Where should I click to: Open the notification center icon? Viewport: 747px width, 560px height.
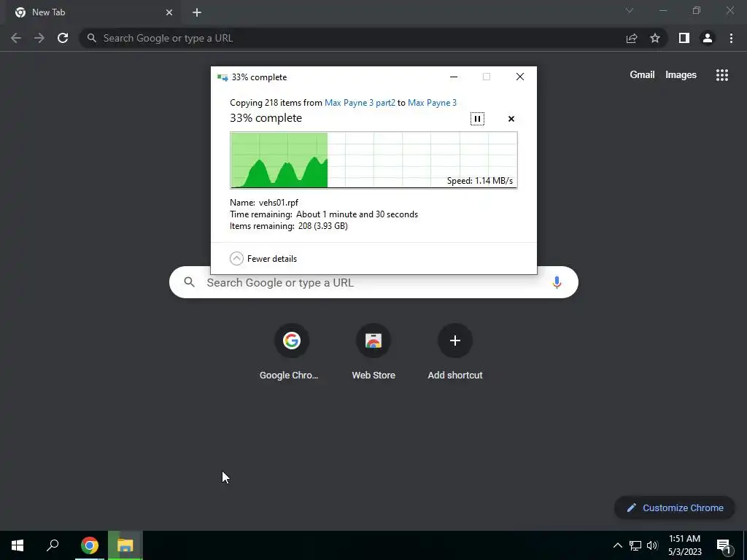[x=724, y=545]
